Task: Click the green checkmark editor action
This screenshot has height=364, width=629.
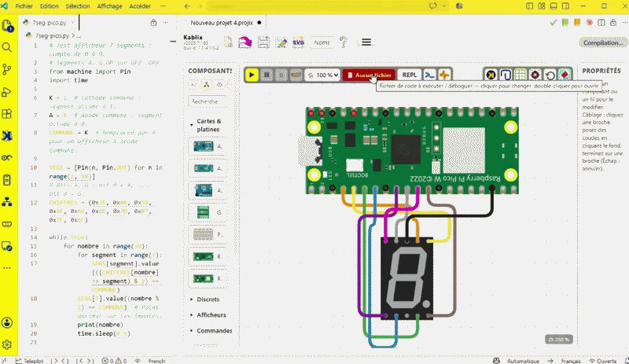Action: tap(554, 23)
